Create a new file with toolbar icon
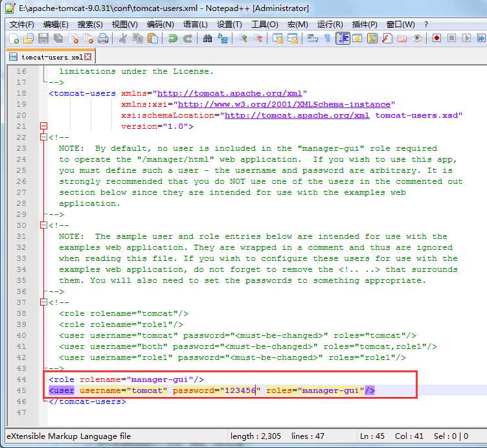The image size is (487, 448). click(14, 38)
